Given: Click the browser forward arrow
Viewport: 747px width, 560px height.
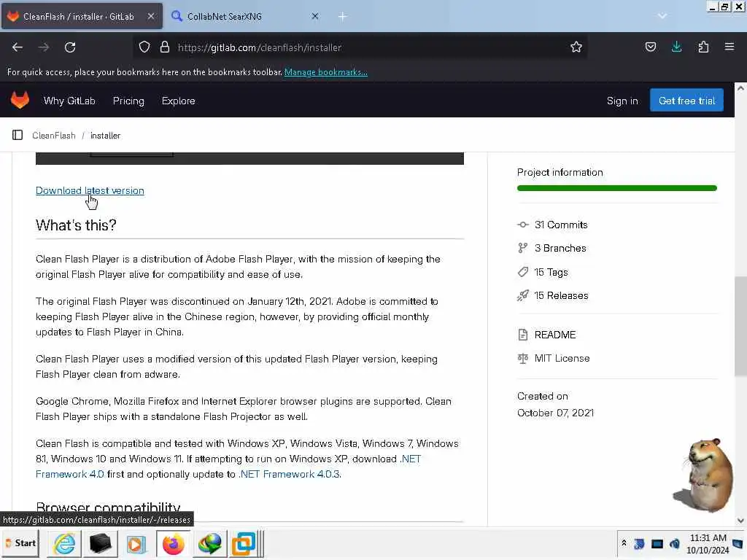Looking at the screenshot, I should pyautogui.click(x=44, y=47).
